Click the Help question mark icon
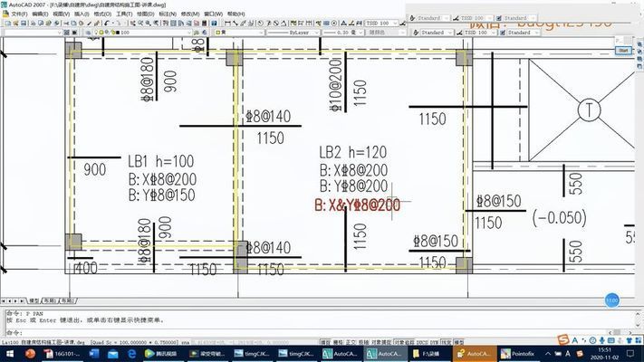The image size is (644, 362). pyautogui.click(x=214, y=24)
